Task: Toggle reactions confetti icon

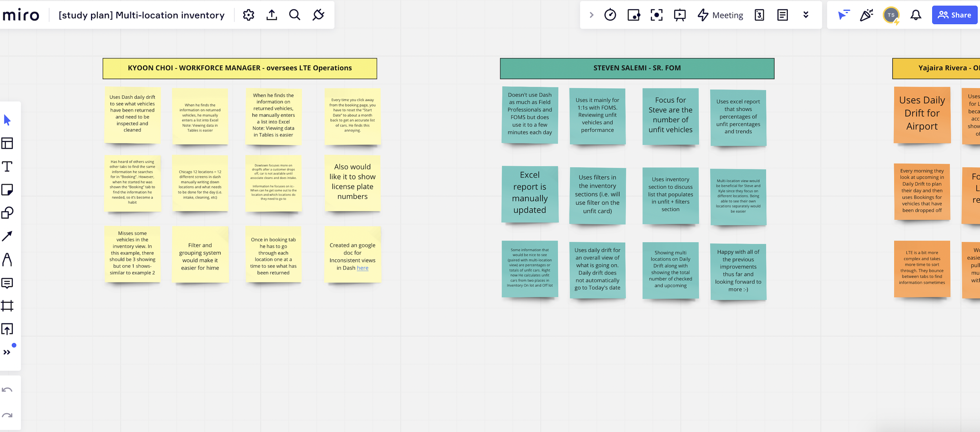Action: [866, 15]
